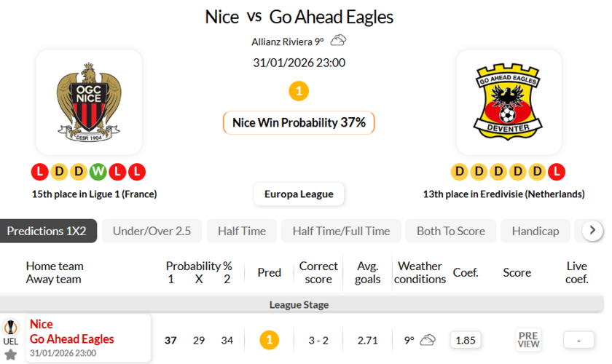The image size is (612, 364).
Task: Click the green W form badge for Nice
Action: pyautogui.click(x=98, y=173)
